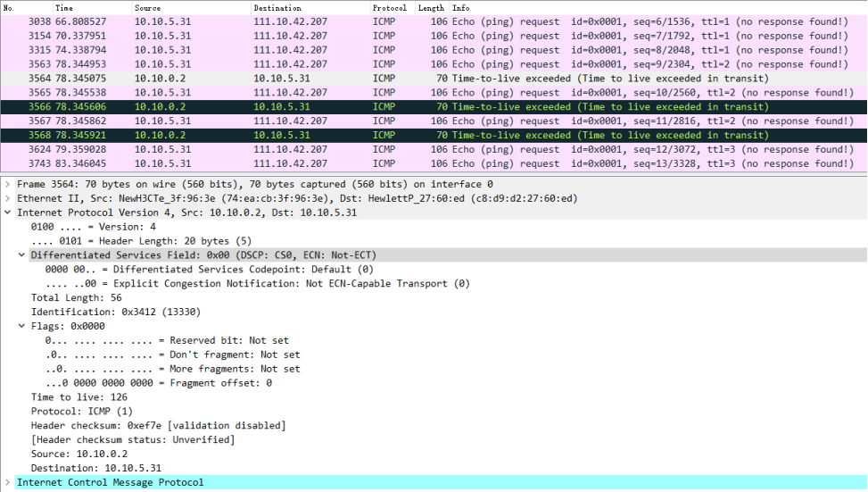The height and width of the screenshot is (492, 868).
Task: Sort by the Source column header
Action: pos(191,8)
